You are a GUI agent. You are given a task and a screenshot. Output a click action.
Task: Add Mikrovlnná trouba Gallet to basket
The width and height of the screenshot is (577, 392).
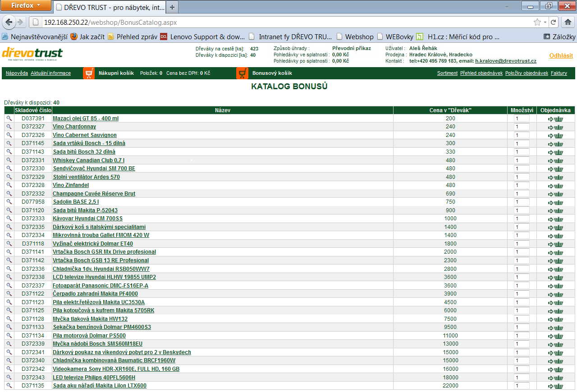pos(556,236)
